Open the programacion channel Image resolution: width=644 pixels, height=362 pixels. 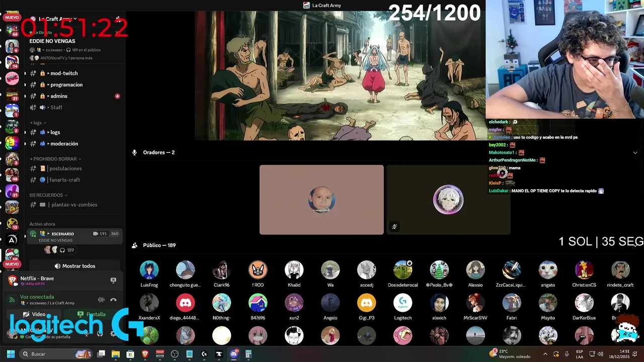click(74, 84)
